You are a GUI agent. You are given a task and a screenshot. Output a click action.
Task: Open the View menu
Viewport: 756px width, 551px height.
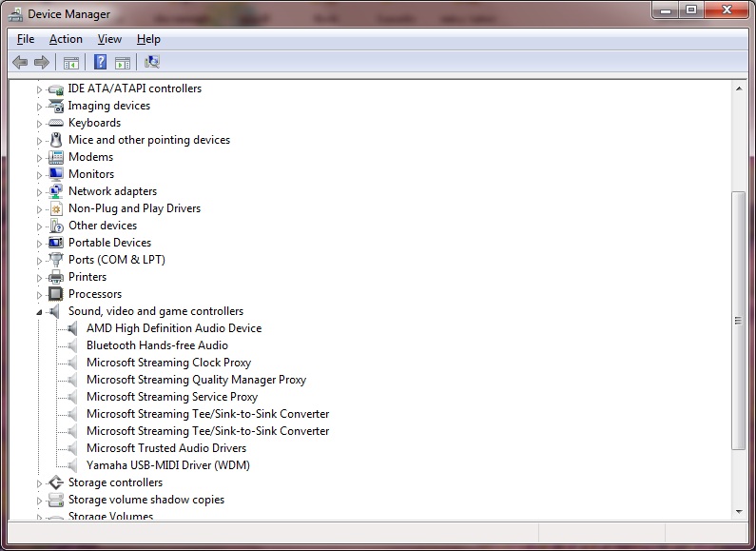tap(109, 39)
